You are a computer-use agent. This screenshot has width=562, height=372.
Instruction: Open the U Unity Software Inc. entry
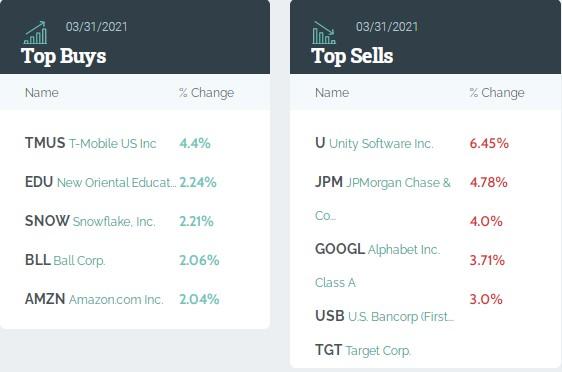375,143
